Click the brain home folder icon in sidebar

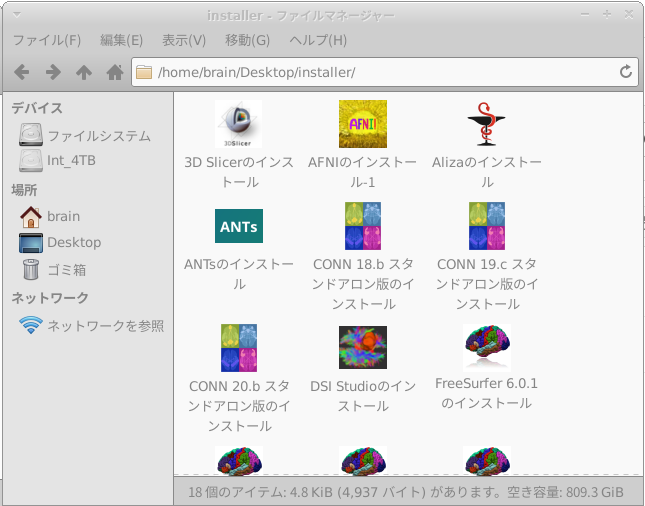pyautogui.click(x=31, y=217)
